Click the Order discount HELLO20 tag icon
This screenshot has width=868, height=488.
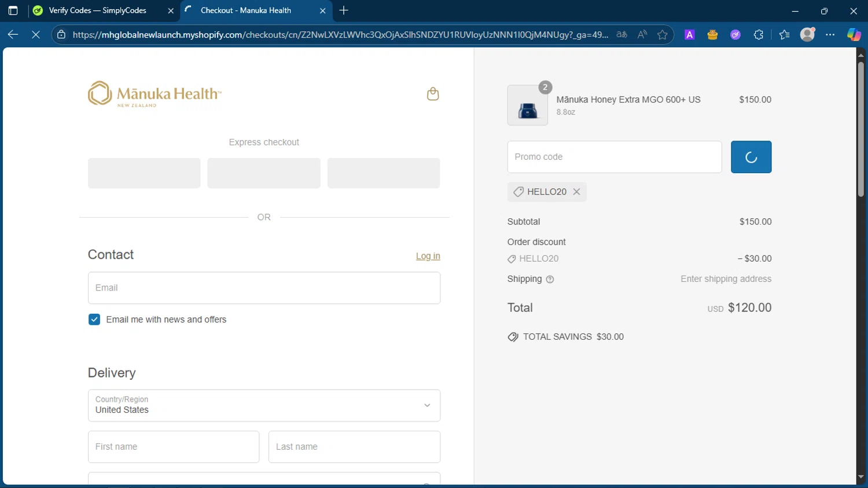coord(512,259)
